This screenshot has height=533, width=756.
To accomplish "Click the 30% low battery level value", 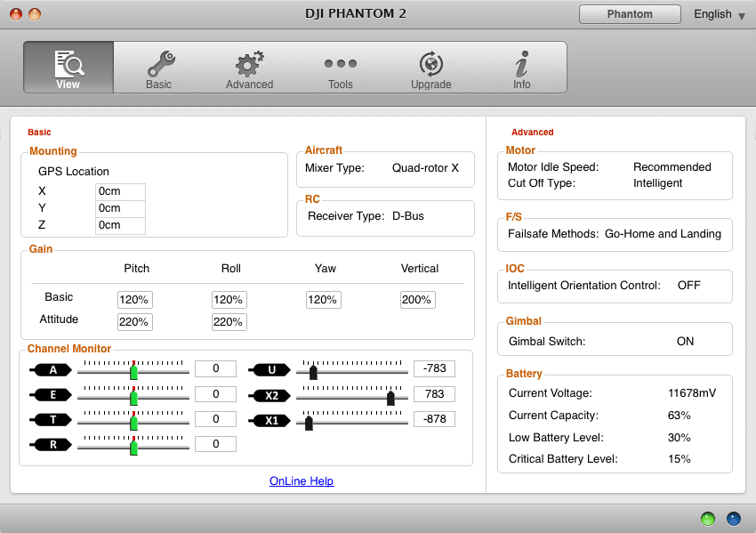I will point(680,438).
